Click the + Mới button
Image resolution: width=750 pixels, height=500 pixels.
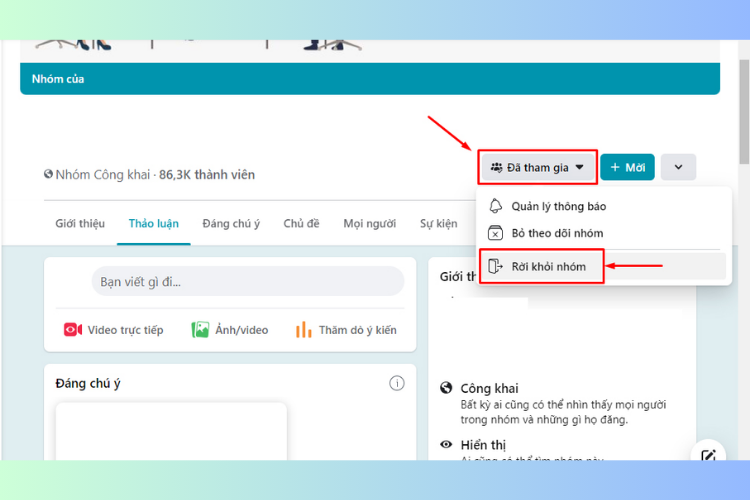coord(627,167)
